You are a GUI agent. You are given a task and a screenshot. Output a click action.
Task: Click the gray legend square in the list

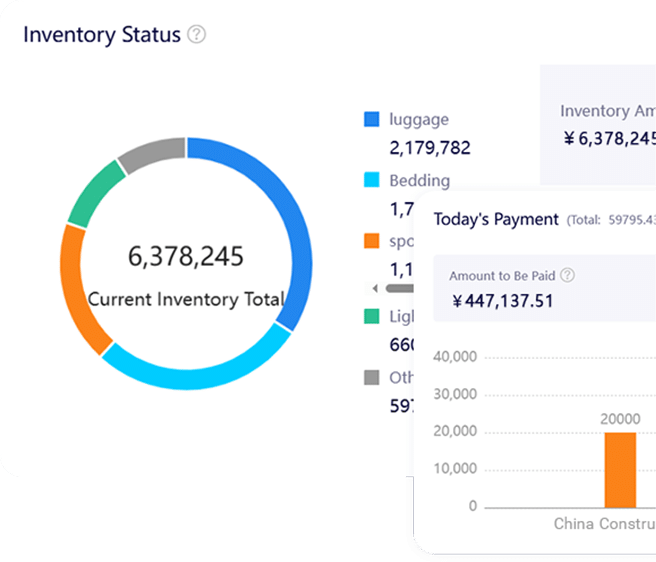point(372,378)
